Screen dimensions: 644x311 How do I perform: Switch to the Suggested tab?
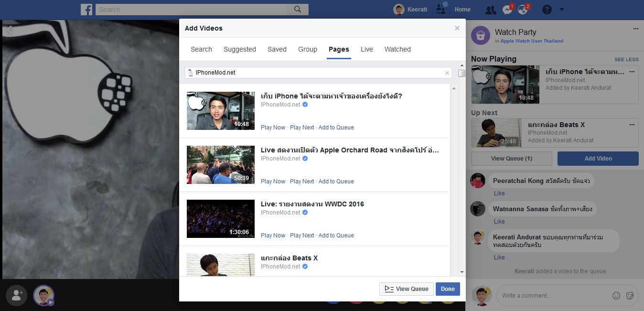240,49
